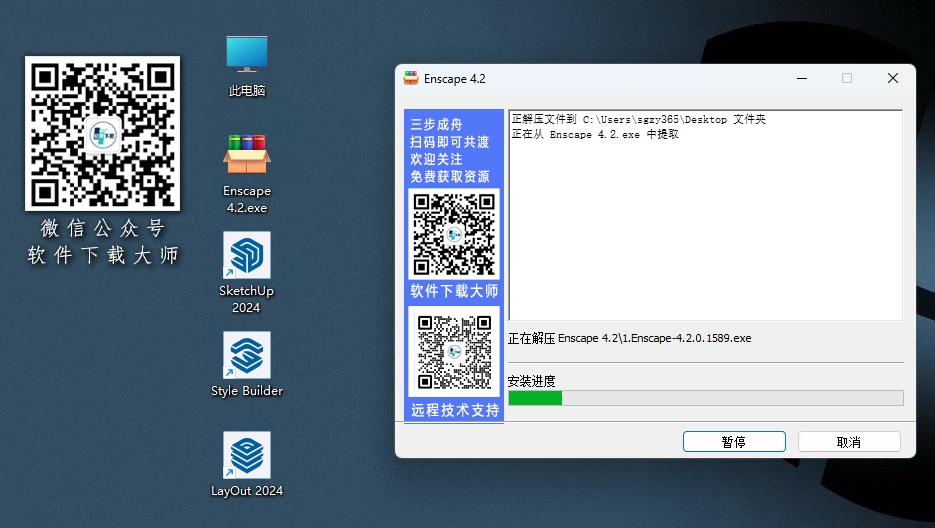
Task: Select the LayOut 2024 shortcut
Action: pos(246,464)
